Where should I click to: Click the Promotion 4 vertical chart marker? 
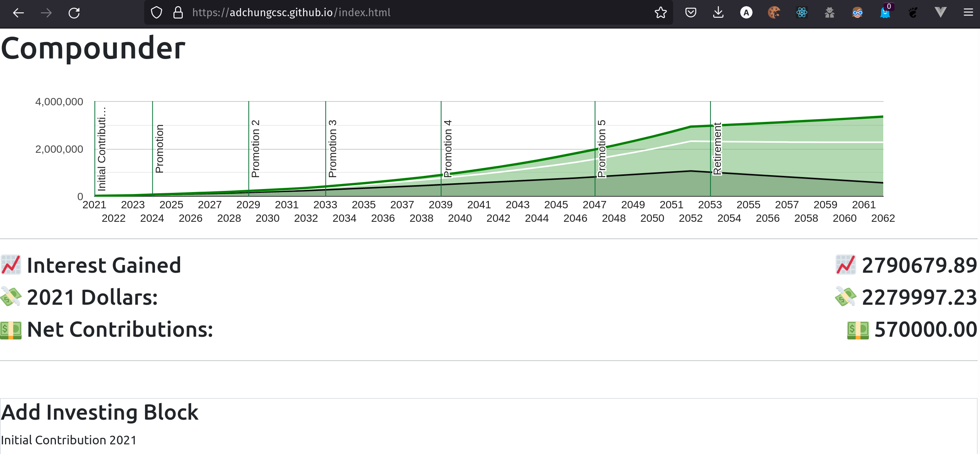pyautogui.click(x=441, y=149)
